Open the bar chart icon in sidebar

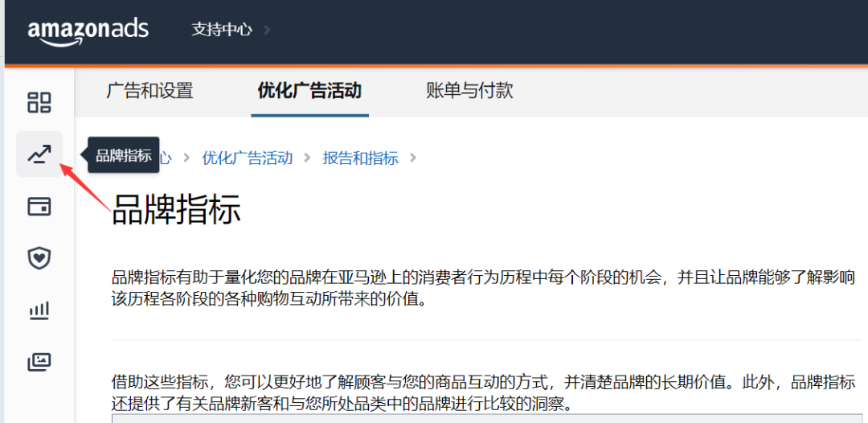coord(39,310)
